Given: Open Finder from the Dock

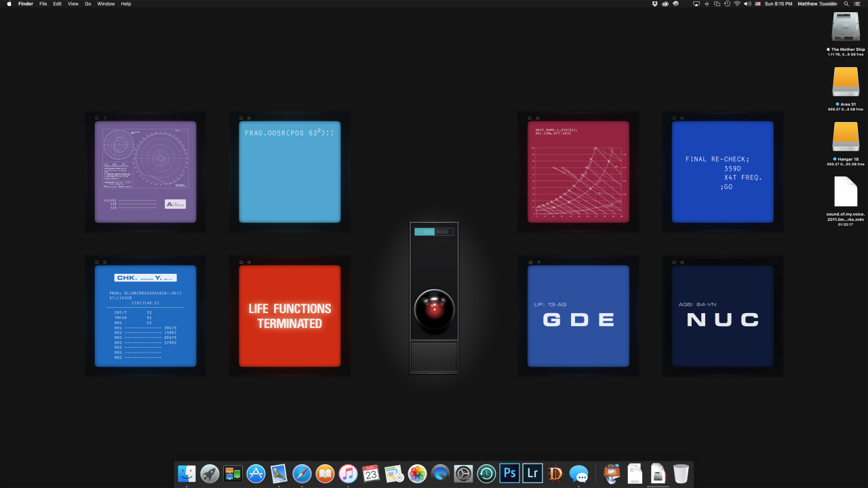Looking at the screenshot, I should pos(186,473).
